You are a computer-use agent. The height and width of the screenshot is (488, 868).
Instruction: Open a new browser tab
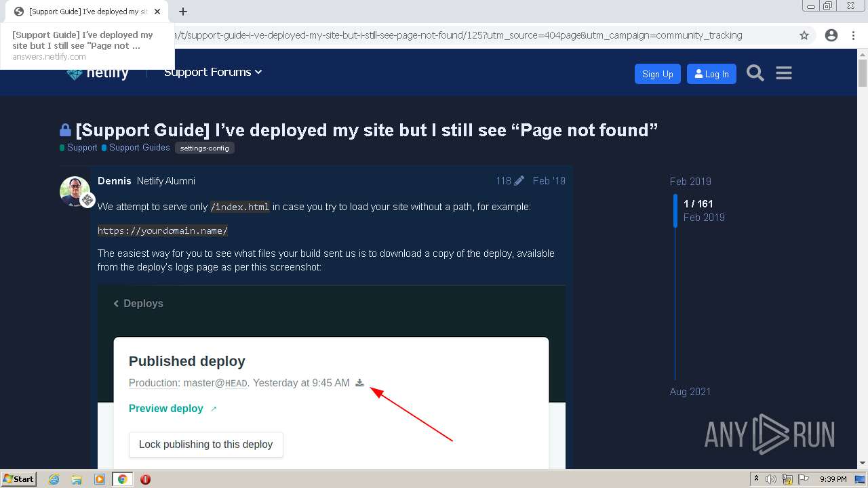(183, 12)
